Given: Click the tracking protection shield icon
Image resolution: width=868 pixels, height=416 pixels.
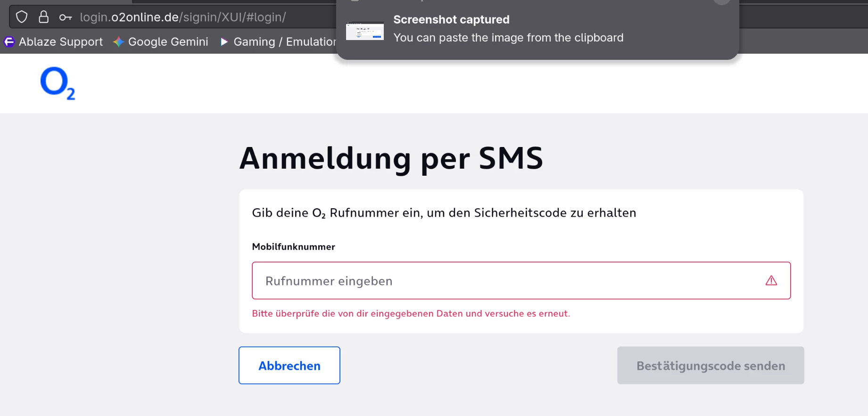Looking at the screenshot, I should point(22,17).
